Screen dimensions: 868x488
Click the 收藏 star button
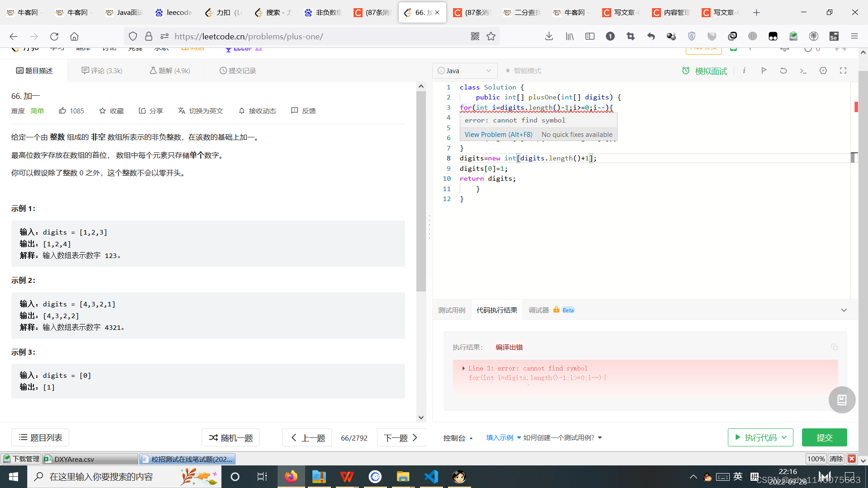click(x=111, y=111)
